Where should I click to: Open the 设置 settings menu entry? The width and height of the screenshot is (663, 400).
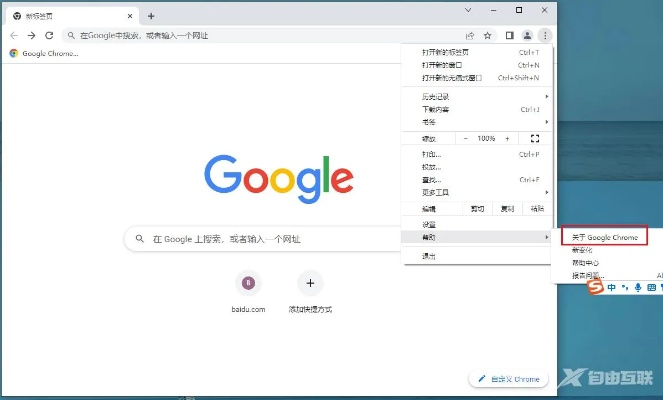tap(429, 224)
